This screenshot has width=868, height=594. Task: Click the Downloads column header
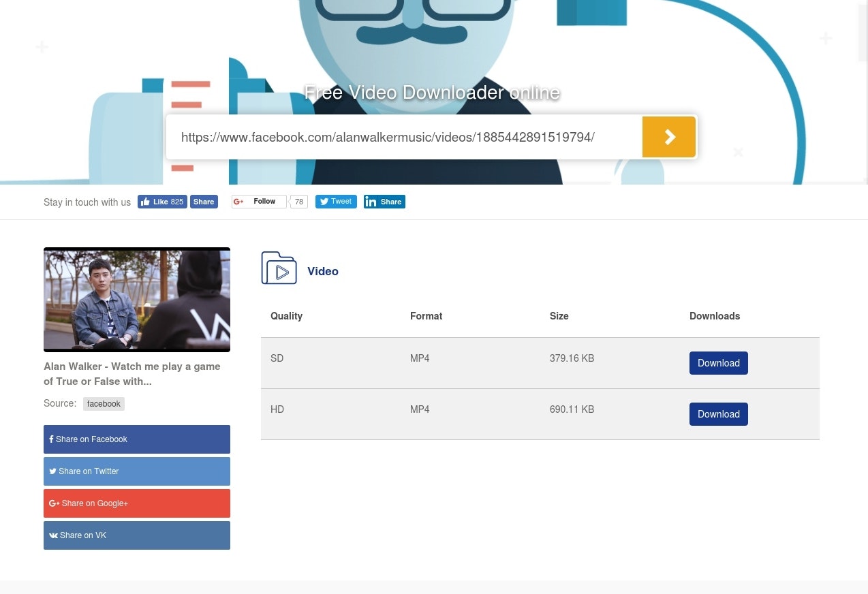pos(715,316)
